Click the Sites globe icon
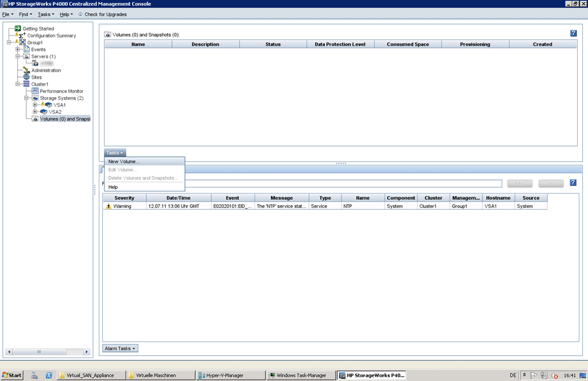This screenshot has width=588, height=381. tap(26, 77)
